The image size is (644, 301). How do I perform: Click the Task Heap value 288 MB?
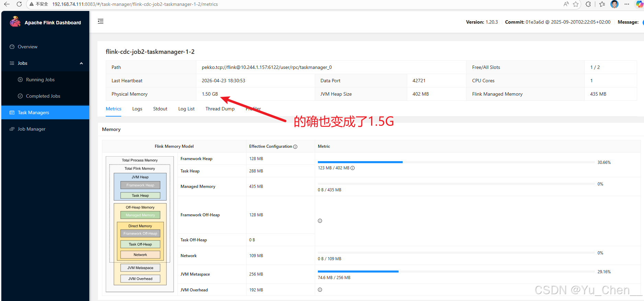coord(256,171)
